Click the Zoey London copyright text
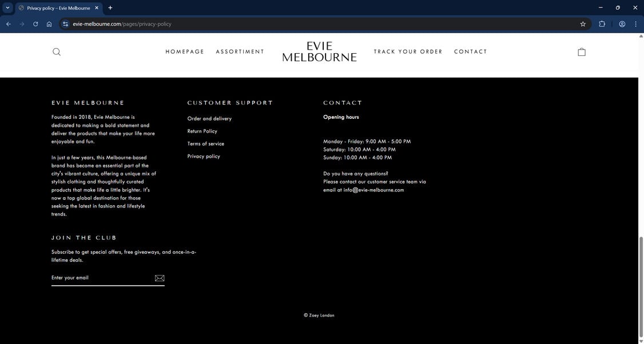Viewport: 644px width, 344px height. pyautogui.click(x=319, y=315)
